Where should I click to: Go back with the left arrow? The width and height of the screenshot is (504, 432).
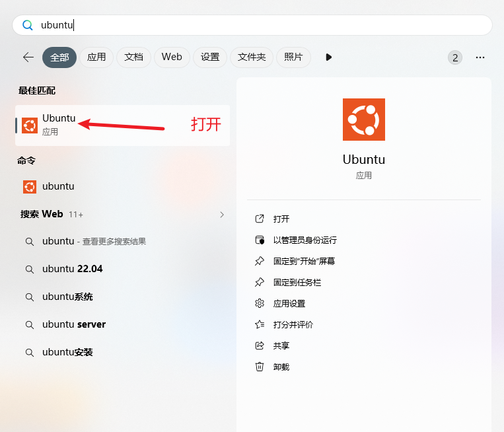click(x=28, y=57)
